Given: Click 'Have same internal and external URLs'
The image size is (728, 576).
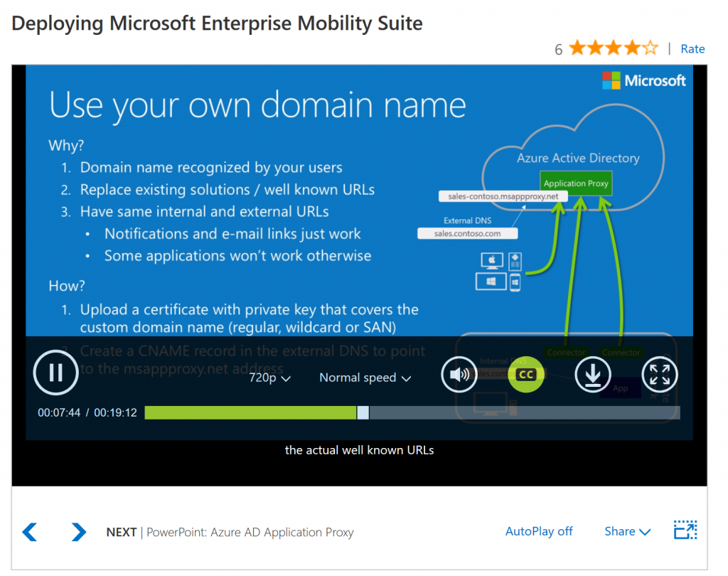Looking at the screenshot, I should (x=204, y=212).
